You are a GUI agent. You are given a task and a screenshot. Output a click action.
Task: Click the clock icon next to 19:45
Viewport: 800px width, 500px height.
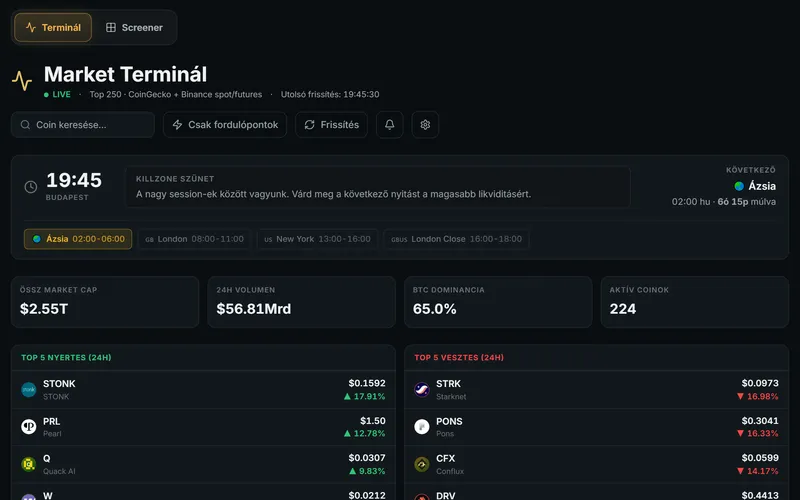(31, 187)
